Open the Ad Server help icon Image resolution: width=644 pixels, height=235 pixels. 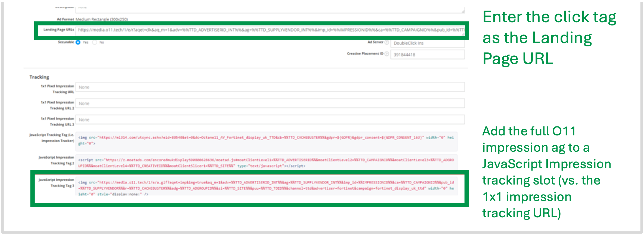click(x=387, y=42)
